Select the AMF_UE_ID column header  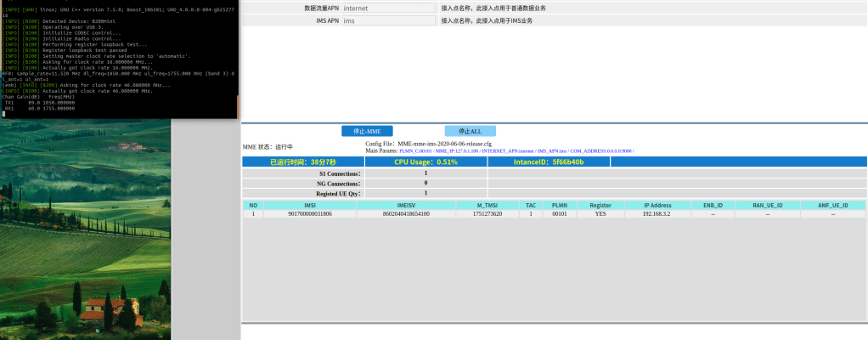pyautogui.click(x=833, y=205)
